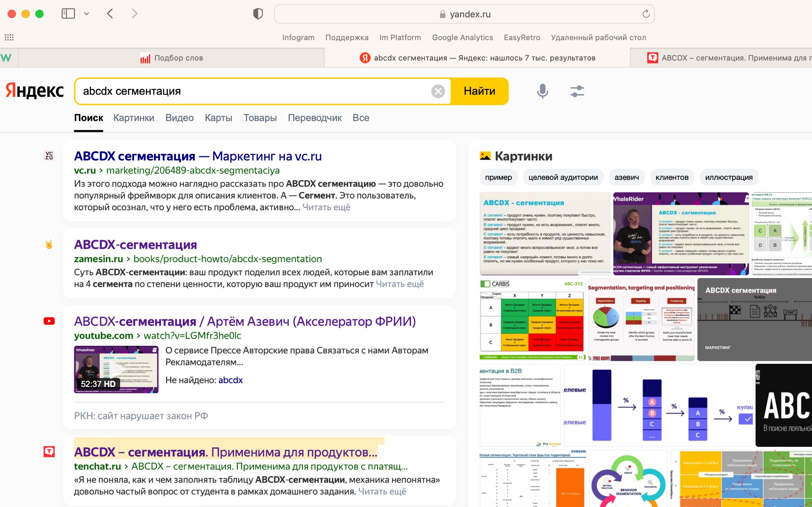
Task: Open the zamesin.ru books URL path
Action: [x=228, y=259]
